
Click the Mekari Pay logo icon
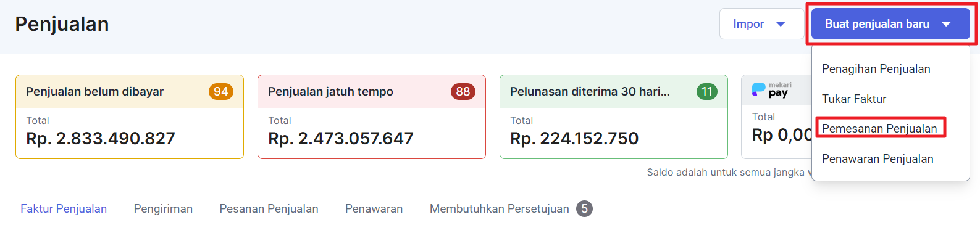[x=771, y=90]
